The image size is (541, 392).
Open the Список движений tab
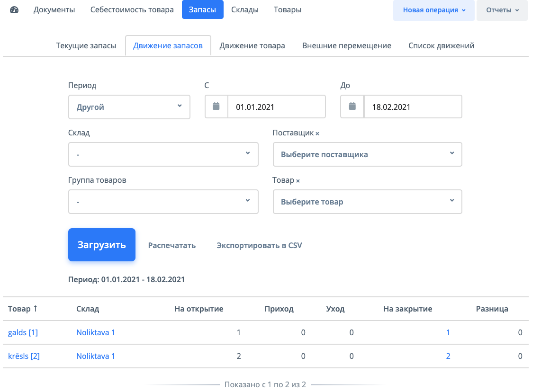pos(441,45)
